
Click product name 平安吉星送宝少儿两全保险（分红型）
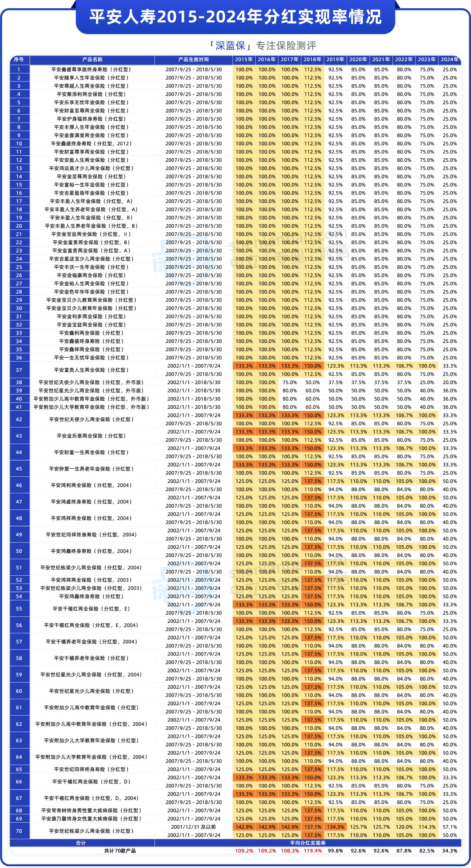click(x=92, y=259)
